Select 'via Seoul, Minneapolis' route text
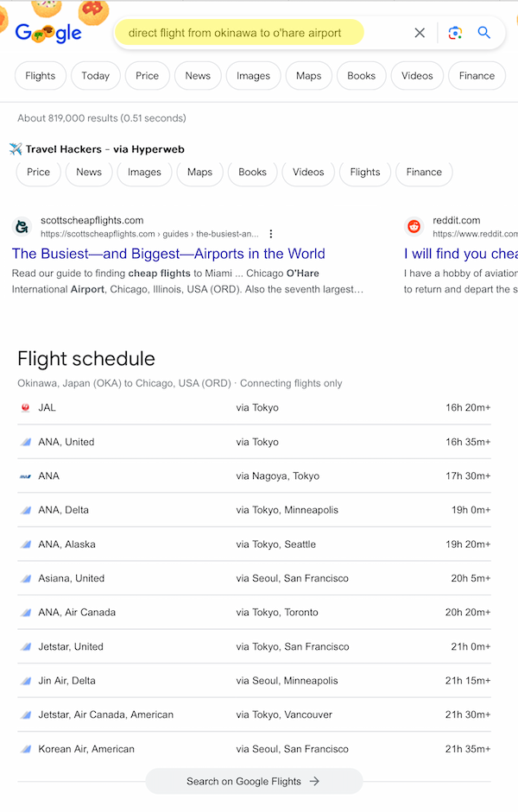Screen dimensions: 518x812 pos(287,681)
